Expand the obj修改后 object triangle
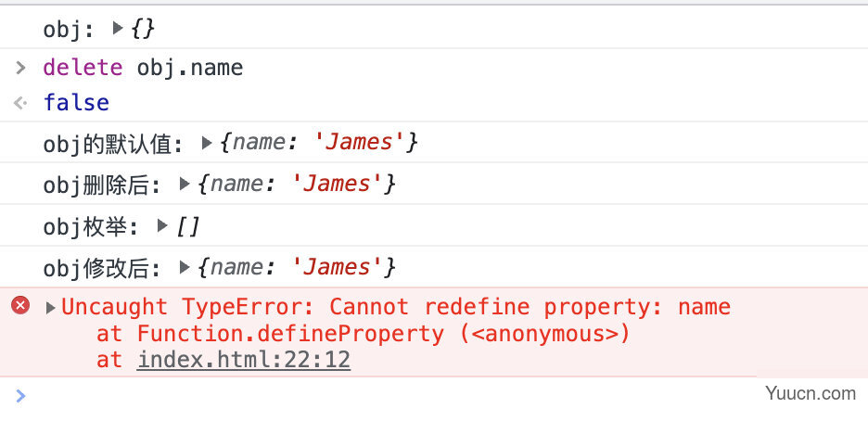868x421 pixels. 185,268
